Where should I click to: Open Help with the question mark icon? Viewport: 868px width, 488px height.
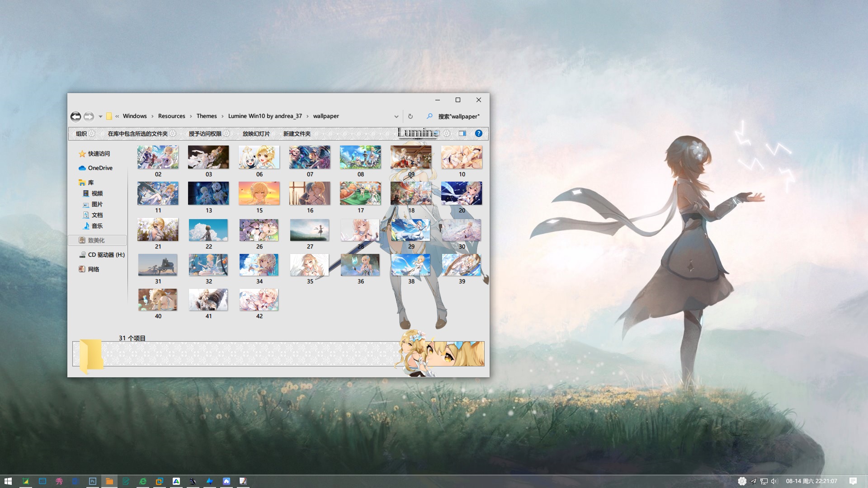pos(479,133)
